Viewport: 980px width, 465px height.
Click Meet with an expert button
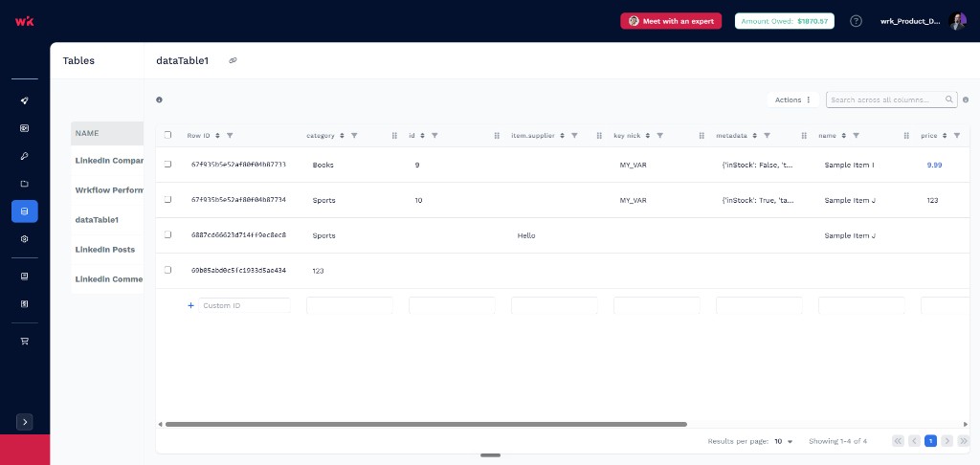click(671, 21)
